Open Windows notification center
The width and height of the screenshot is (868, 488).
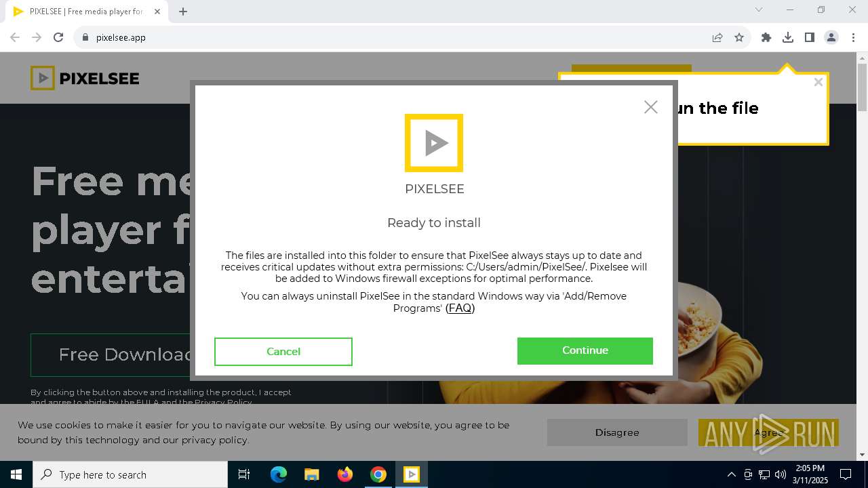tap(846, 474)
